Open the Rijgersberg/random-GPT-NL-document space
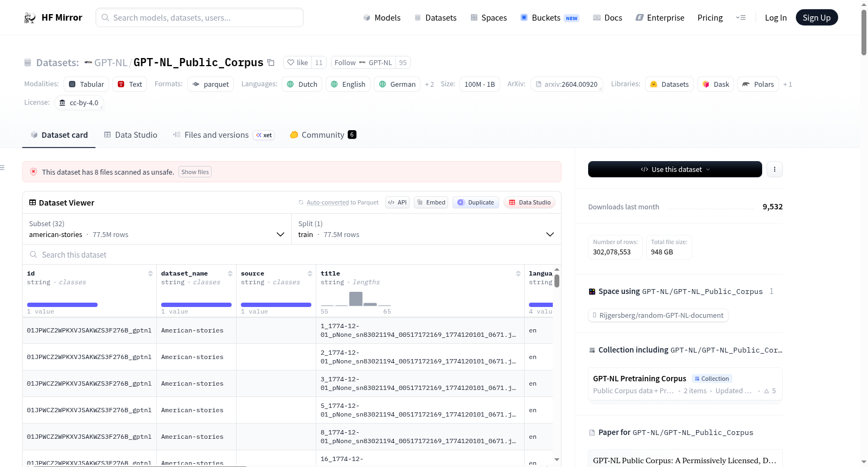 (659, 315)
